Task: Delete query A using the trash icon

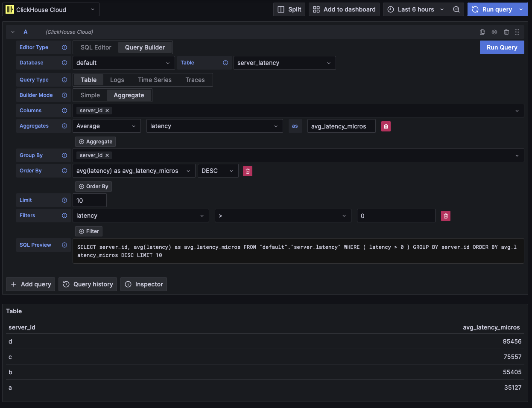Action: (x=506, y=32)
